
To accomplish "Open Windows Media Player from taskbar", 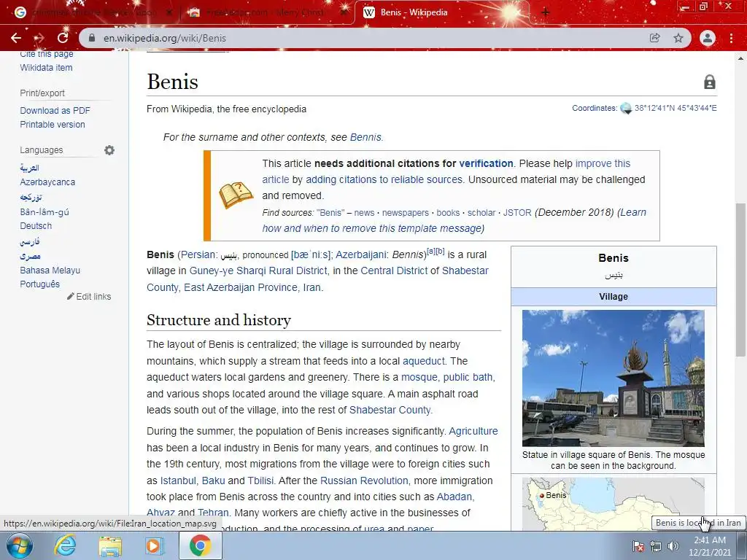I will click(153, 545).
